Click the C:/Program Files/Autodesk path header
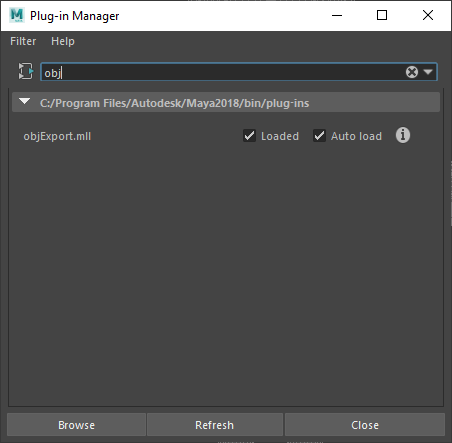Image resolution: width=452 pixels, height=443 pixels. pyautogui.click(x=174, y=103)
